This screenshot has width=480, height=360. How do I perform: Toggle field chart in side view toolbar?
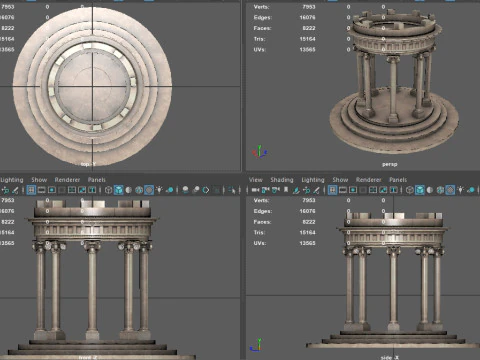click(373, 190)
